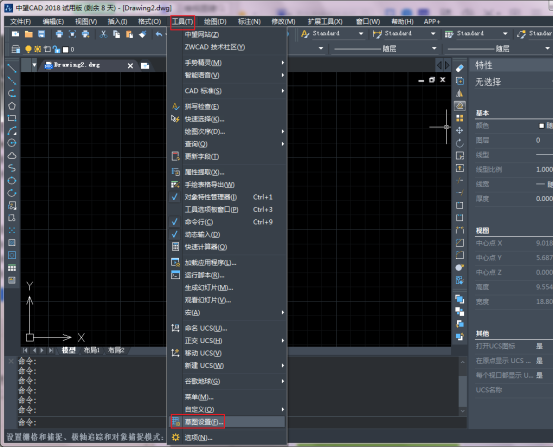Choose 草图设置(F)... from Tools menu
Image resolution: width=553 pixels, height=448 pixels.
click(x=227, y=422)
